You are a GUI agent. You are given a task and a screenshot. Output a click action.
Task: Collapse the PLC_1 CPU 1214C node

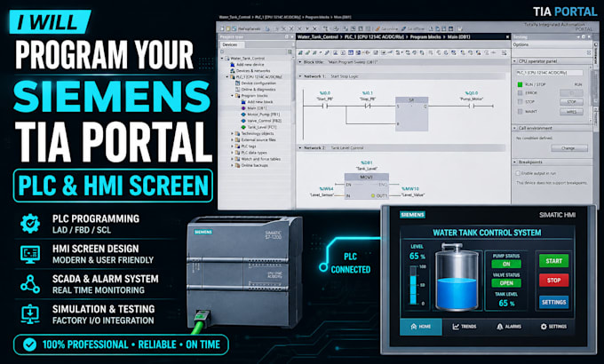click(226, 76)
